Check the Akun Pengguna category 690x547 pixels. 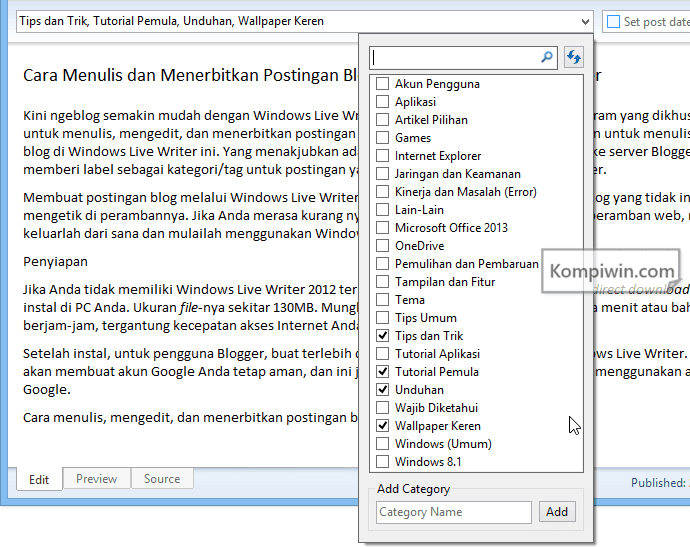382,84
